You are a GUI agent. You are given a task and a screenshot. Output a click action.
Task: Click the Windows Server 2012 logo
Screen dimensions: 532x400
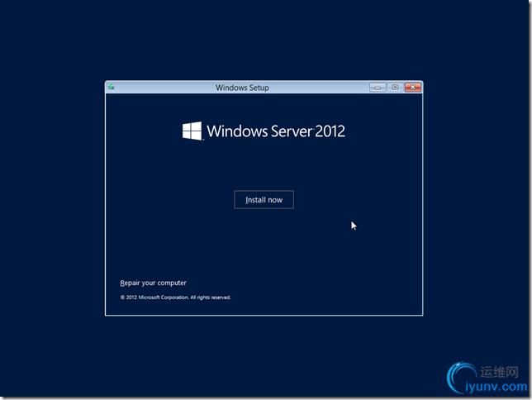pos(264,131)
